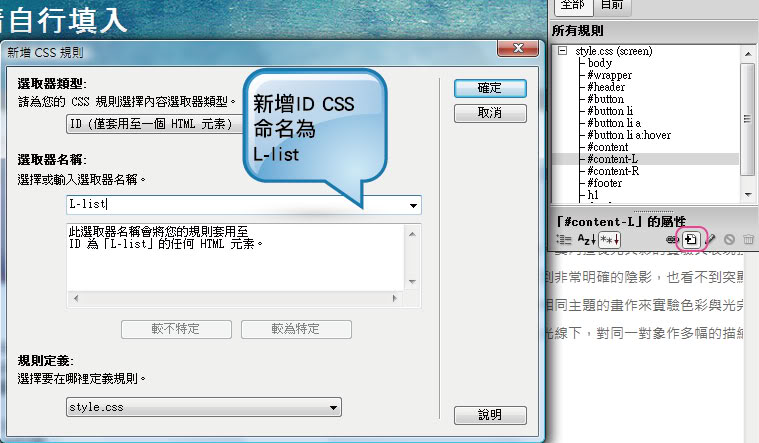Open the selector name dropdown arrow

click(413, 206)
